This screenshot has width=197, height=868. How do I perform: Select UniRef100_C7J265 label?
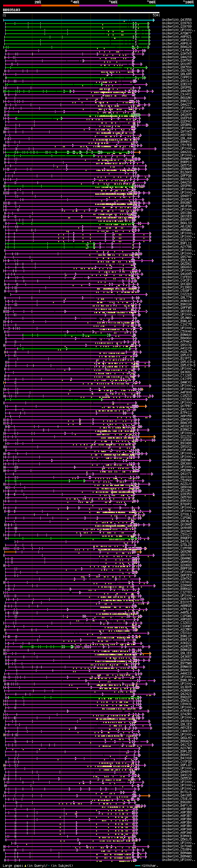point(177,375)
